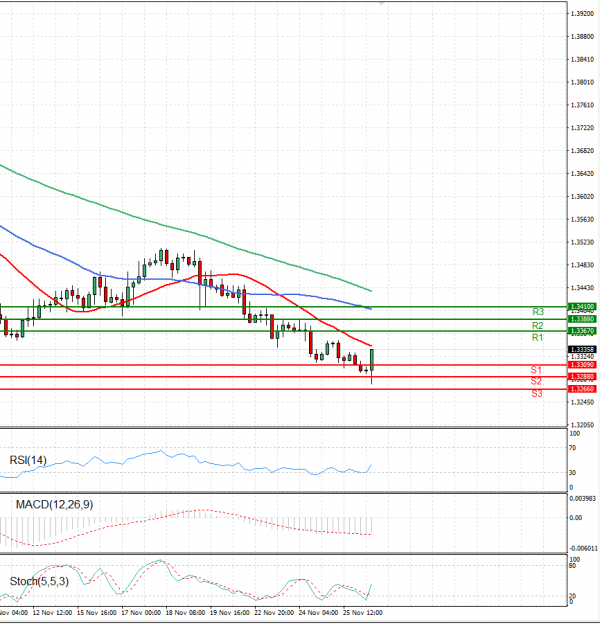This screenshot has height=624, width=600.
Task: Click the 1.35230 price axis value
Action: (x=582, y=242)
